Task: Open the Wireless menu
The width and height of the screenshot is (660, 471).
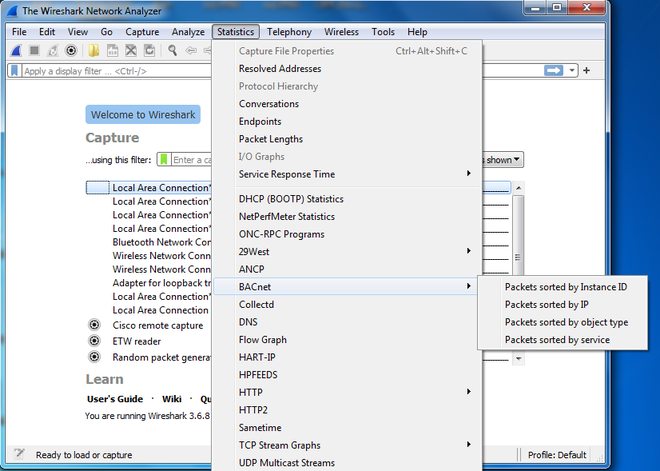Action: (x=341, y=32)
